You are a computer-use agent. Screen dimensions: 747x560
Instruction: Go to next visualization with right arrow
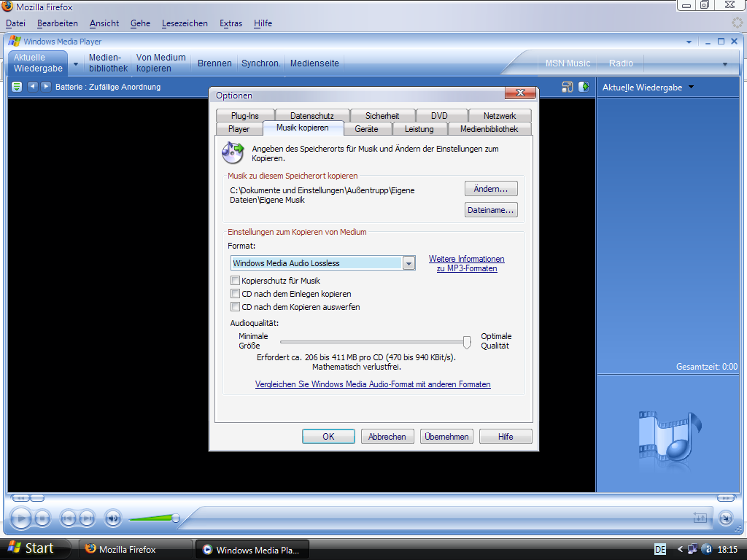point(46,87)
